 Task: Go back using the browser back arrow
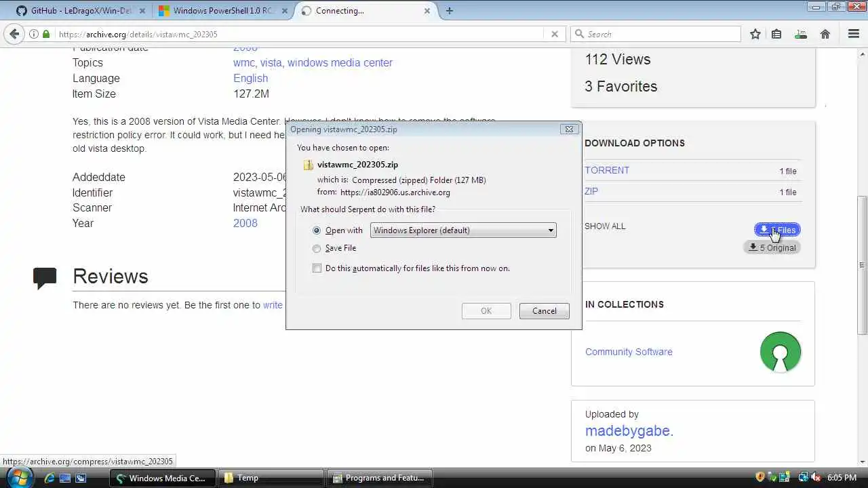pyautogui.click(x=14, y=34)
